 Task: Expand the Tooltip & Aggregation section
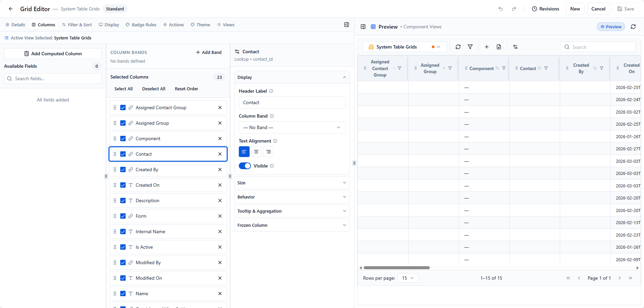point(292,211)
